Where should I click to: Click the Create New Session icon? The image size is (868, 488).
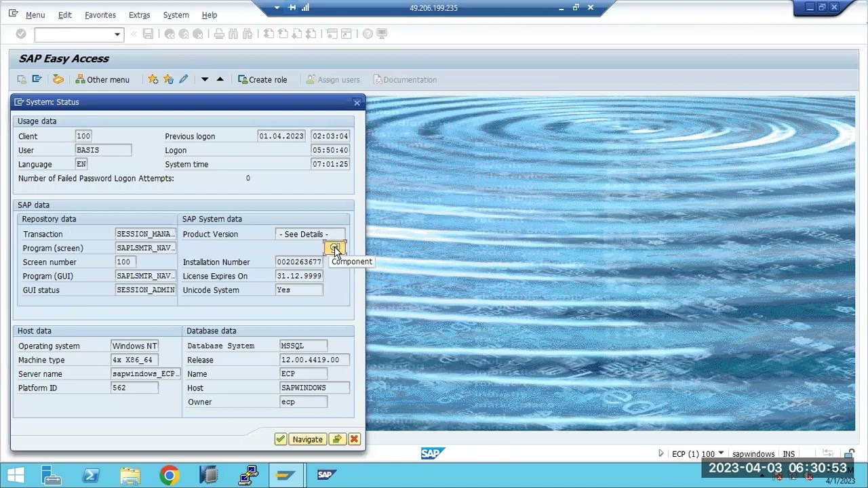332,34
